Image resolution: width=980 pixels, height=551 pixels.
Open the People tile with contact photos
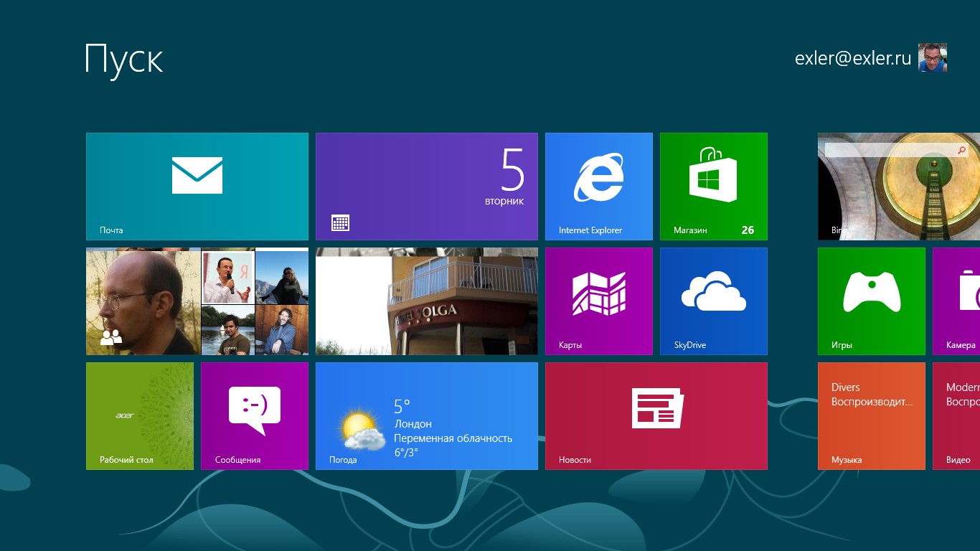tap(197, 301)
